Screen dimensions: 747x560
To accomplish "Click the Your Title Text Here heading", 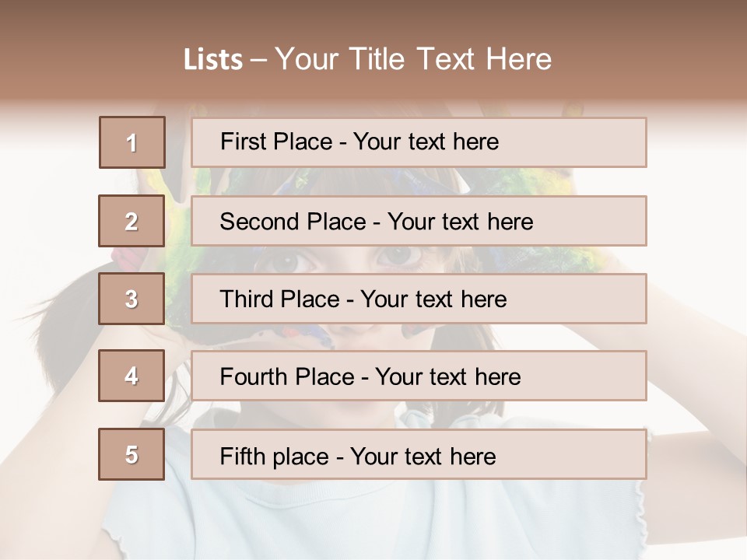I will [x=413, y=59].
